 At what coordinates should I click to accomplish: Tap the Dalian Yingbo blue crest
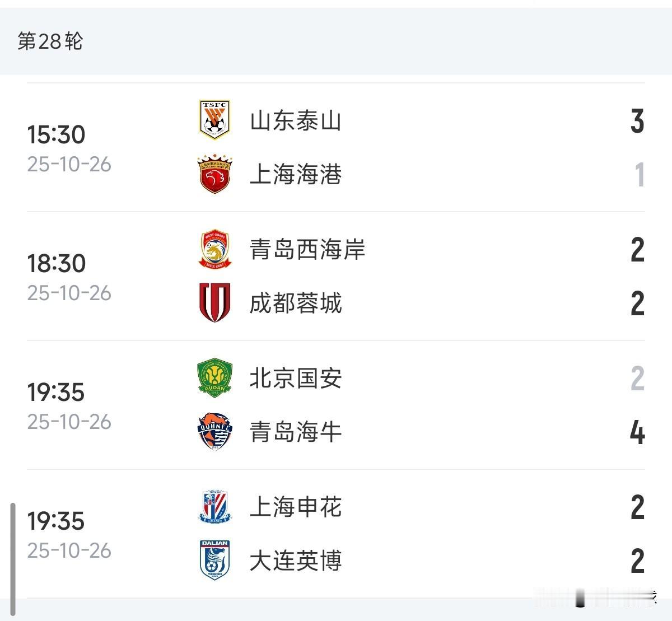215,560
